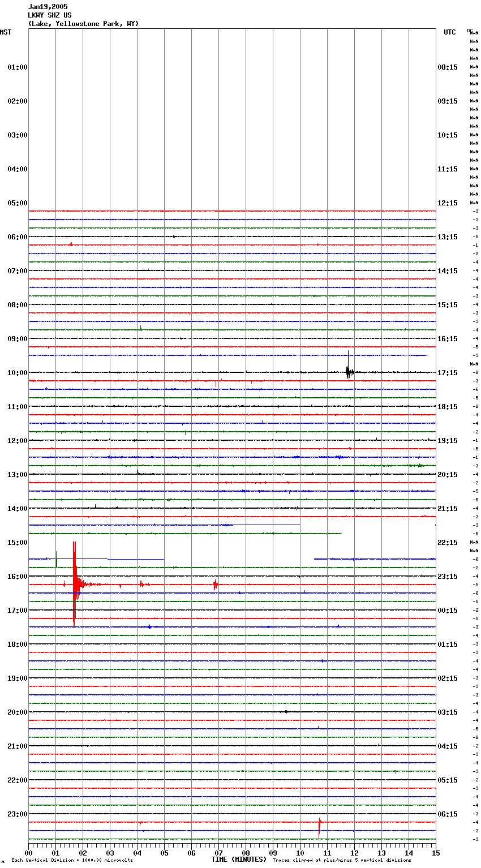
Task: Click the 09:00 MST time label
Action: [x=18, y=339]
